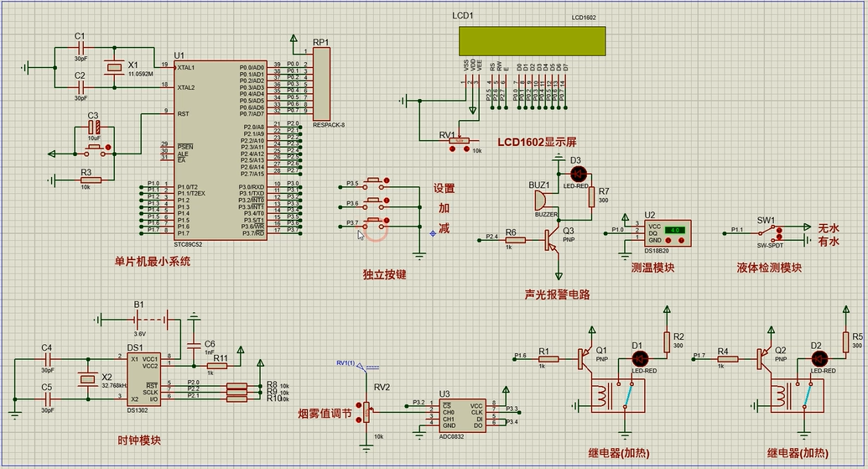Select the RP1 RESPACK-8 resistor pack
The height and width of the screenshot is (469, 868).
coord(322,83)
